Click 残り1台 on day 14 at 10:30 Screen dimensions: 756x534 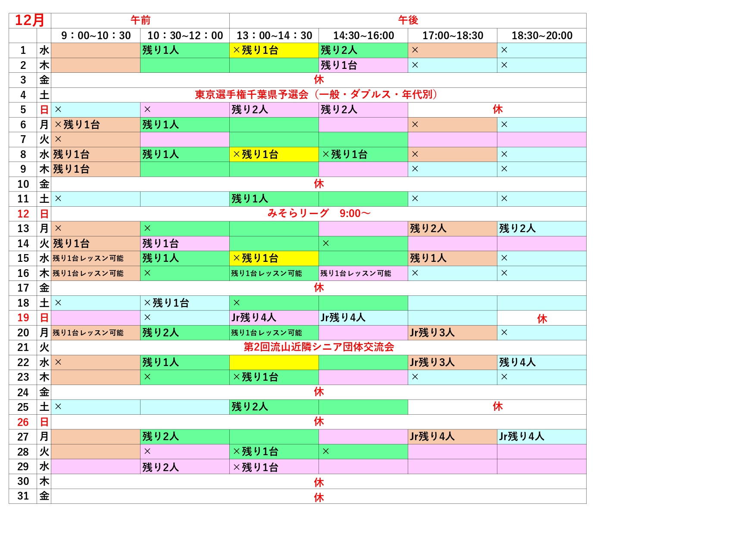pyautogui.click(x=161, y=244)
